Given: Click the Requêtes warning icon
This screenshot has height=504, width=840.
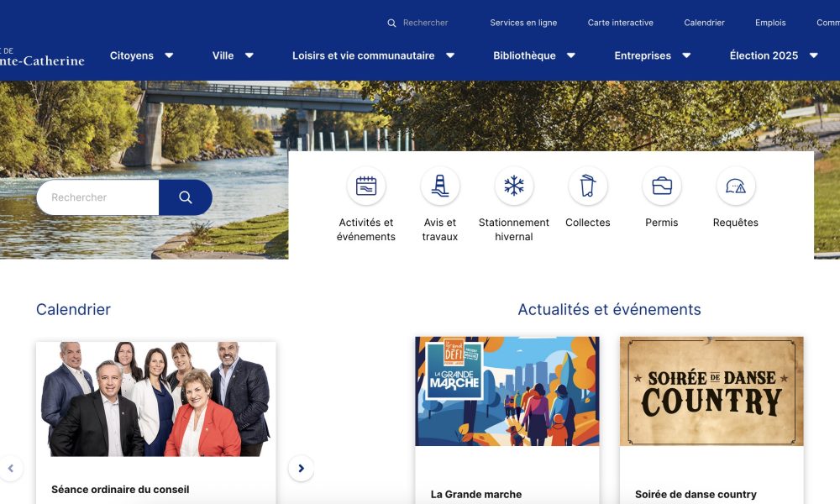Looking at the screenshot, I should pyautogui.click(x=736, y=186).
